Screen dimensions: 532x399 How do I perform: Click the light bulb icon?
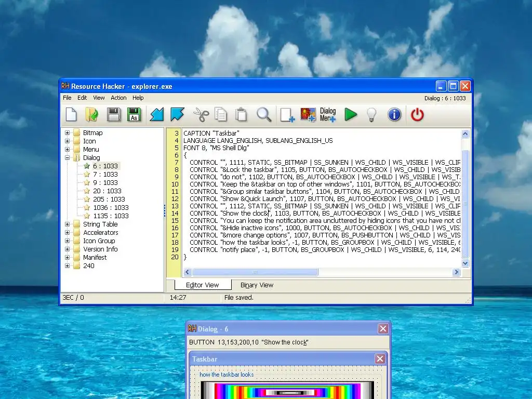click(x=372, y=115)
